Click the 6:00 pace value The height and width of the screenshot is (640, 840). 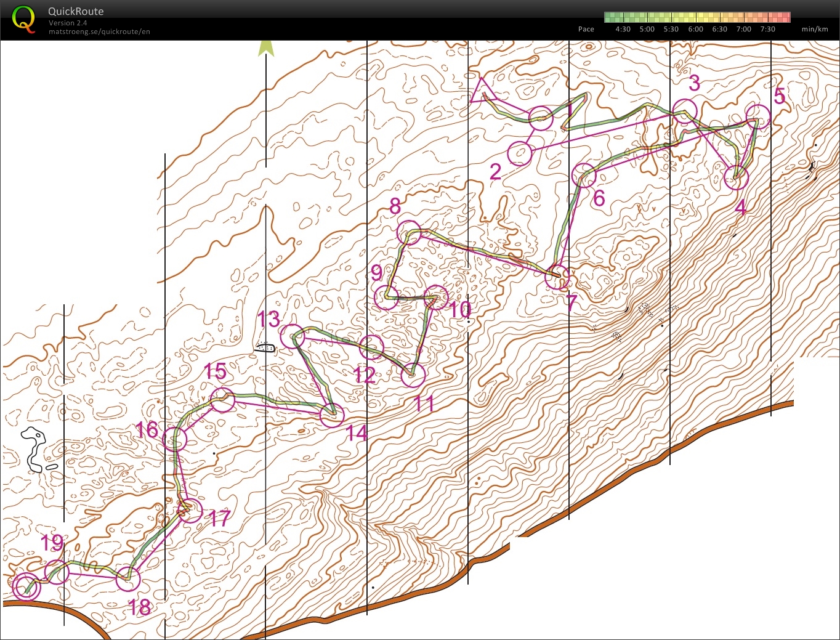(696, 29)
